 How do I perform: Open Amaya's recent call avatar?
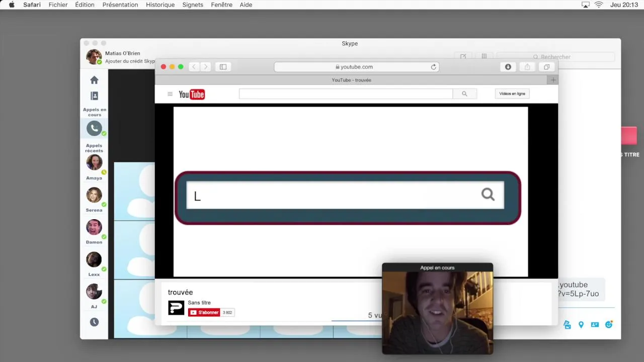click(94, 162)
